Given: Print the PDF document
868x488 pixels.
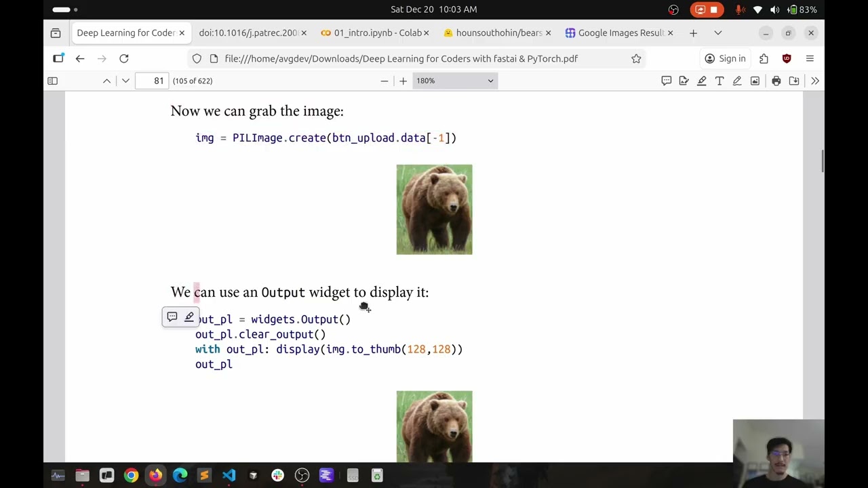Looking at the screenshot, I should tap(776, 81).
